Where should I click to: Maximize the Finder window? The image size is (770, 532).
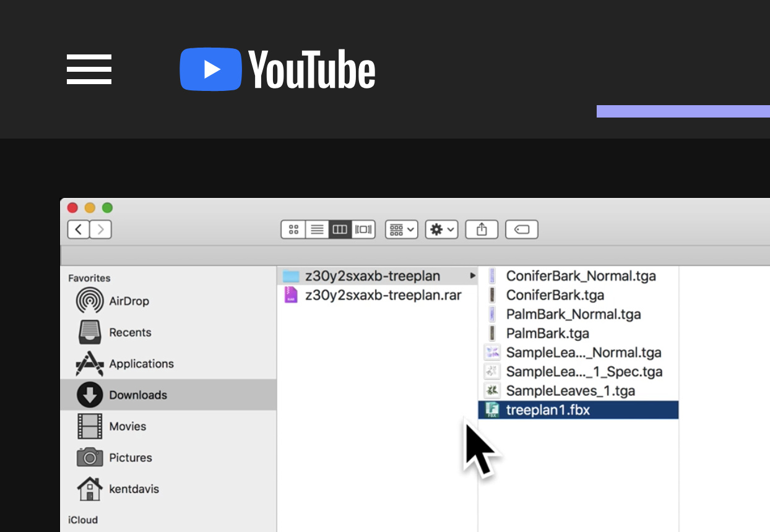click(x=107, y=208)
